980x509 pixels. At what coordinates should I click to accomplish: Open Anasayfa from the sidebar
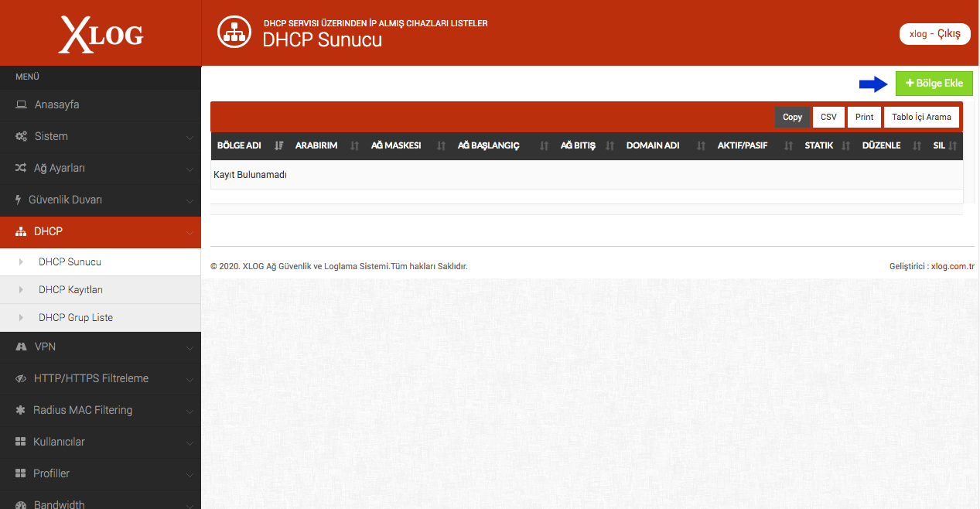click(101, 104)
